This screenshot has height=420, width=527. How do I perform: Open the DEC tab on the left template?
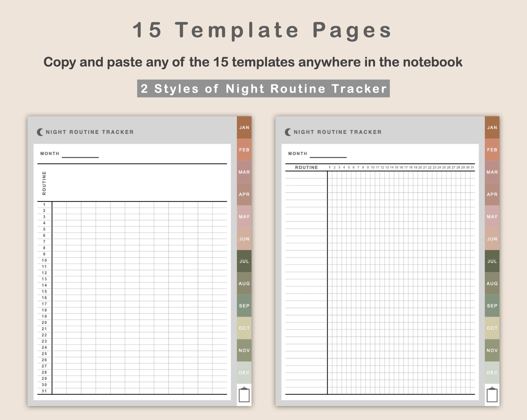pyautogui.click(x=244, y=373)
